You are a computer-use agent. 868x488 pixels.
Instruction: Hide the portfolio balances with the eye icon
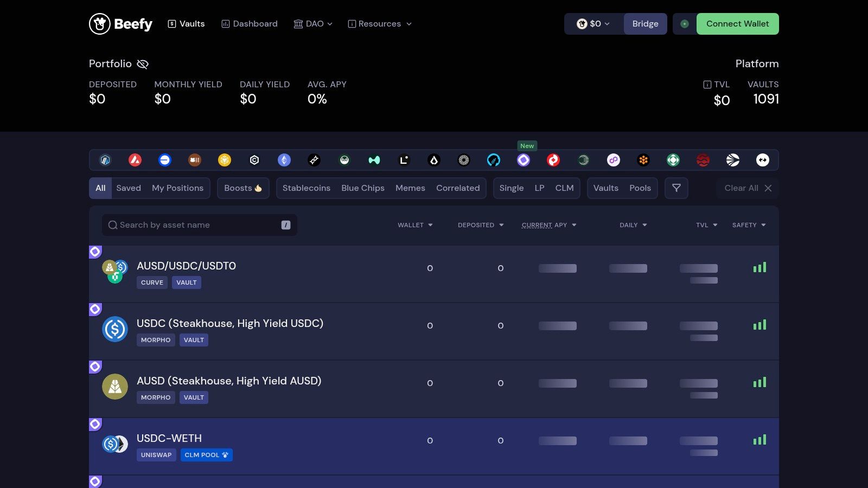tap(142, 64)
